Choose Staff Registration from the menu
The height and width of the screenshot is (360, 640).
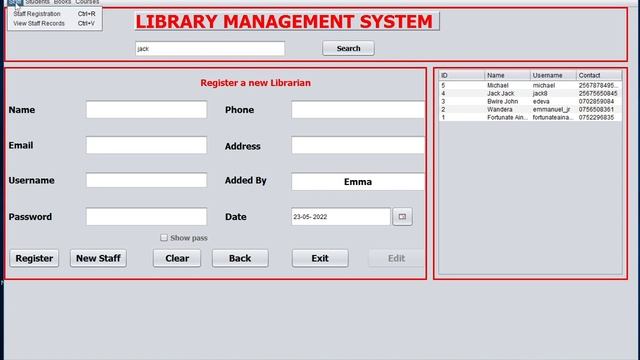pos(55,14)
